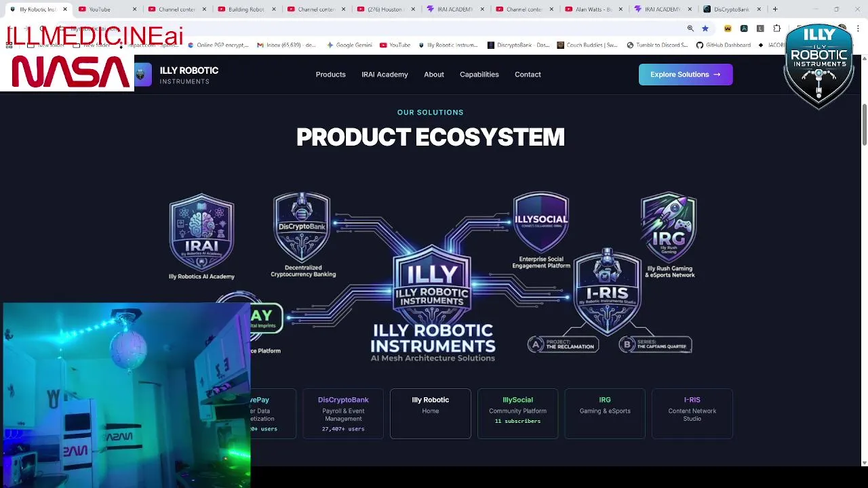Click the page vertical scrollbar thumb
Viewport: 868px width, 488px height.
click(x=864, y=125)
